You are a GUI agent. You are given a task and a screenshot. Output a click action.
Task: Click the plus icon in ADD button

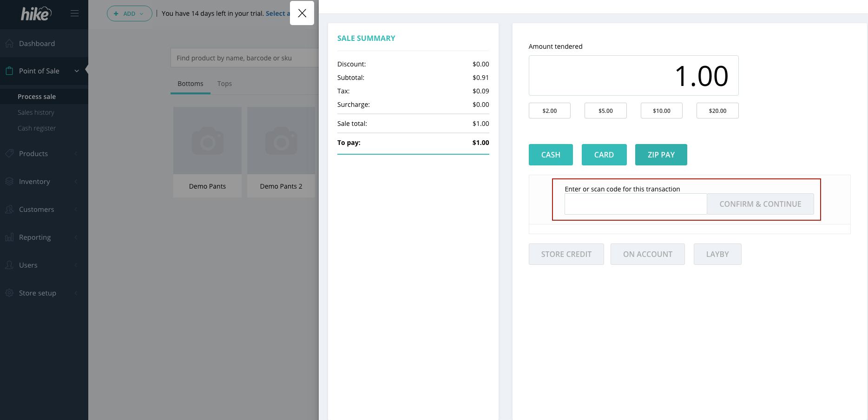tap(116, 13)
